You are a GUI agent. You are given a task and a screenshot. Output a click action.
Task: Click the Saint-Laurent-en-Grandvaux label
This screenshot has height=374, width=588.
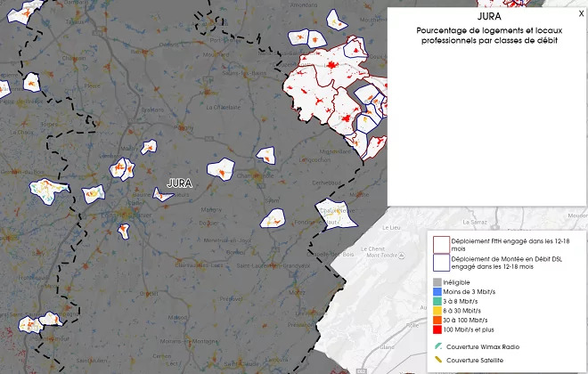(274, 265)
